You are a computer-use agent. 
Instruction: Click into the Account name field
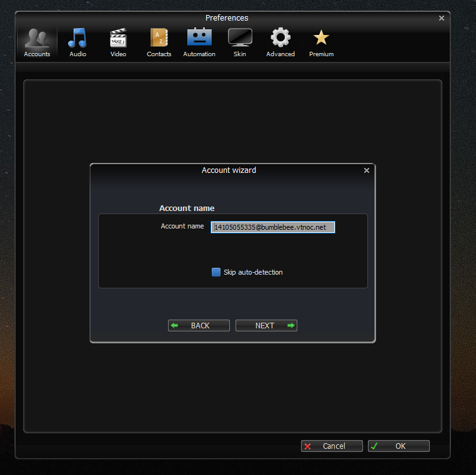tap(272, 227)
